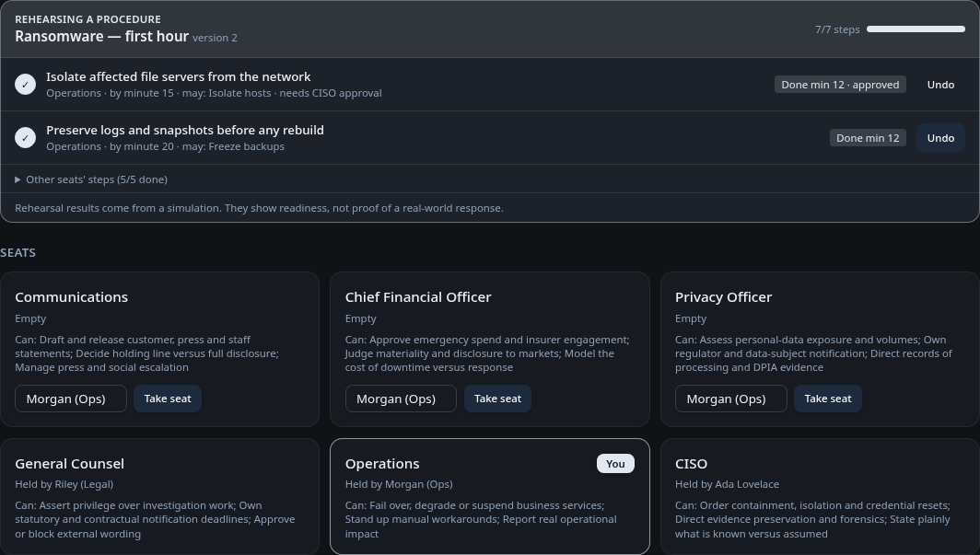This screenshot has width=980, height=555.
Task: Click the 'You' badge on Operations seat
Action: (x=615, y=464)
